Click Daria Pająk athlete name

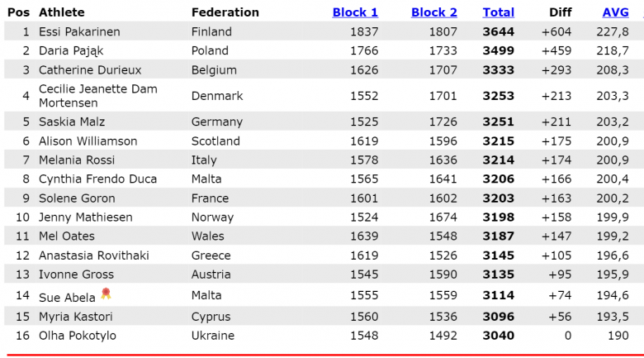71,50
